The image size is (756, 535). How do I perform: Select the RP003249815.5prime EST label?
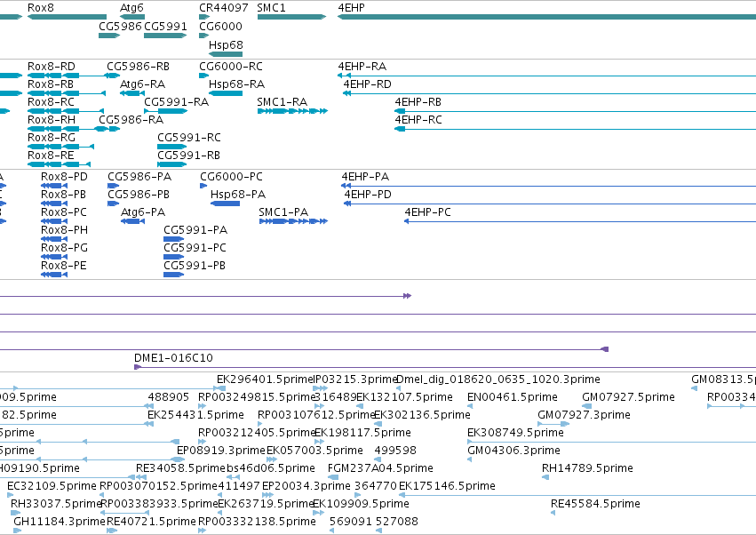tap(257, 397)
